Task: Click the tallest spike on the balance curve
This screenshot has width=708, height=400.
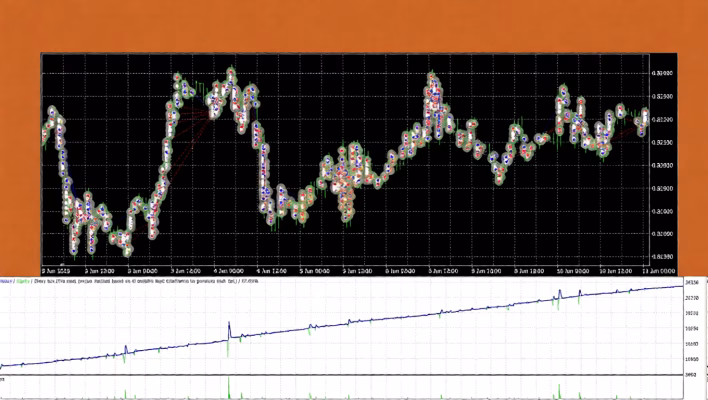Action: pos(229,330)
